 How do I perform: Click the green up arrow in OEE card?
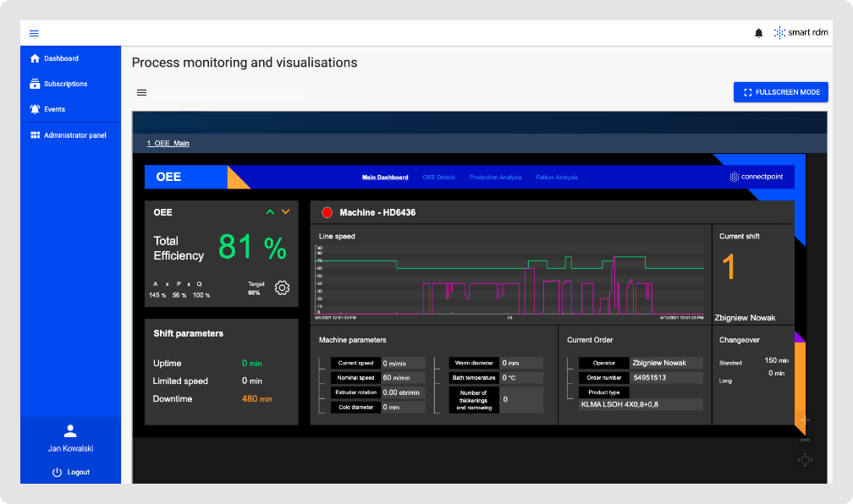point(270,212)
